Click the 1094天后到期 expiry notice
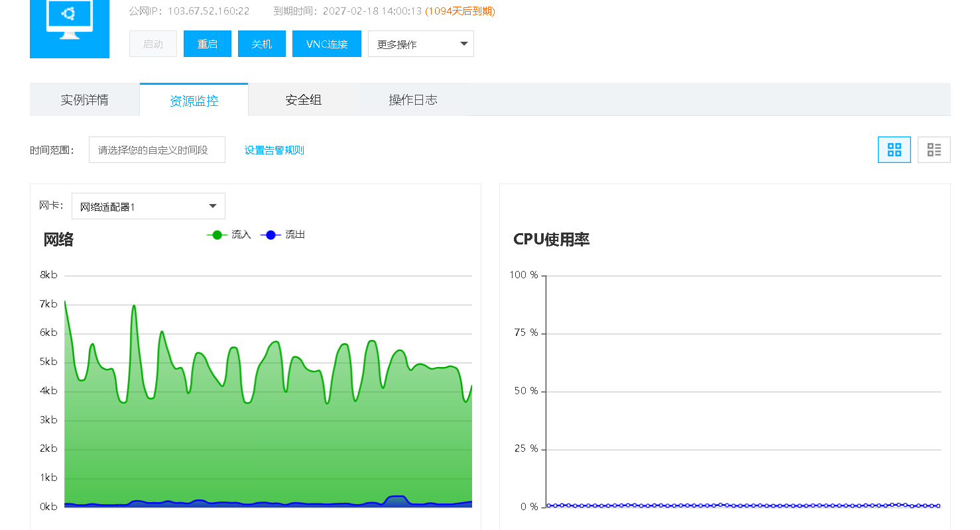The image size is (980, 530). pos(460,11)
